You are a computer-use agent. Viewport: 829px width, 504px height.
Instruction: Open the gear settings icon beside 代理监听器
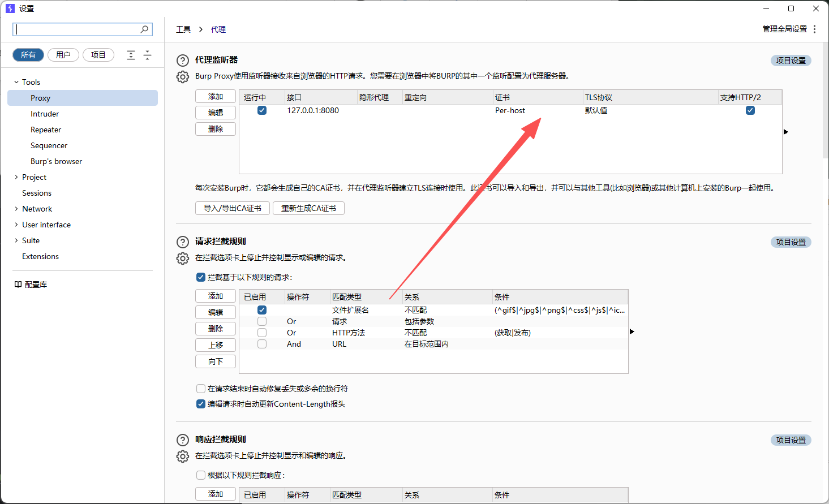[x=182, y=75]
